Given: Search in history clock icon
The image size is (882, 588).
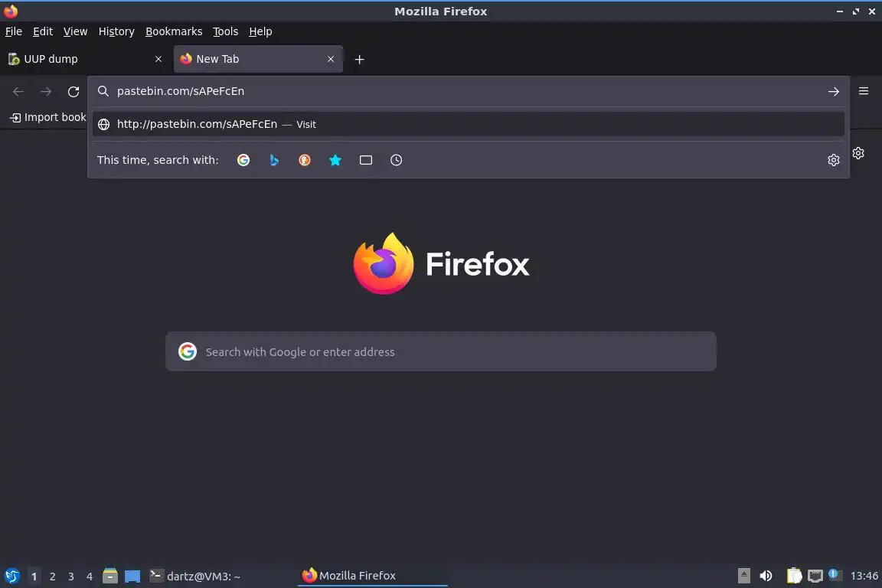Looking at the screenshot, I should [x=396, y=160].
